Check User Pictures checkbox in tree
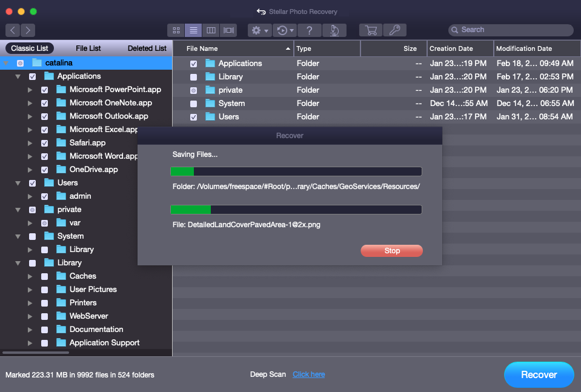This screenshot has width=581, height=392. pos(44,290)
